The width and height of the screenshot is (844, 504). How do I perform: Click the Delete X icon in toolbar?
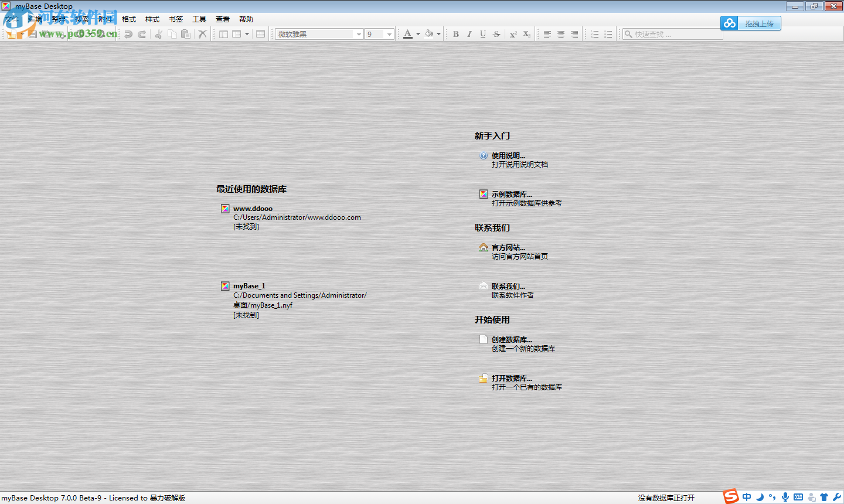pyautogui.click(x=202, y=34)
